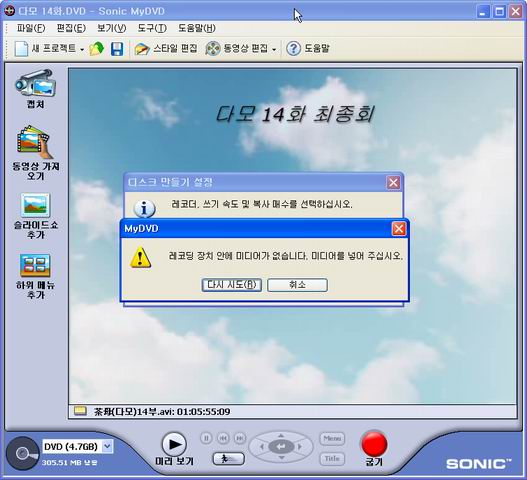Click the pause playback button

point(206,438)
